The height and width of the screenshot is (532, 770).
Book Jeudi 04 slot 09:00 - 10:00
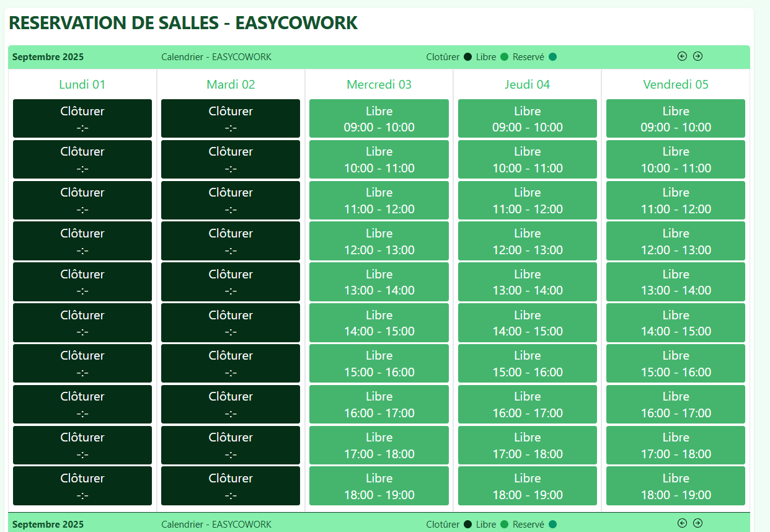(x=528, y=118)
